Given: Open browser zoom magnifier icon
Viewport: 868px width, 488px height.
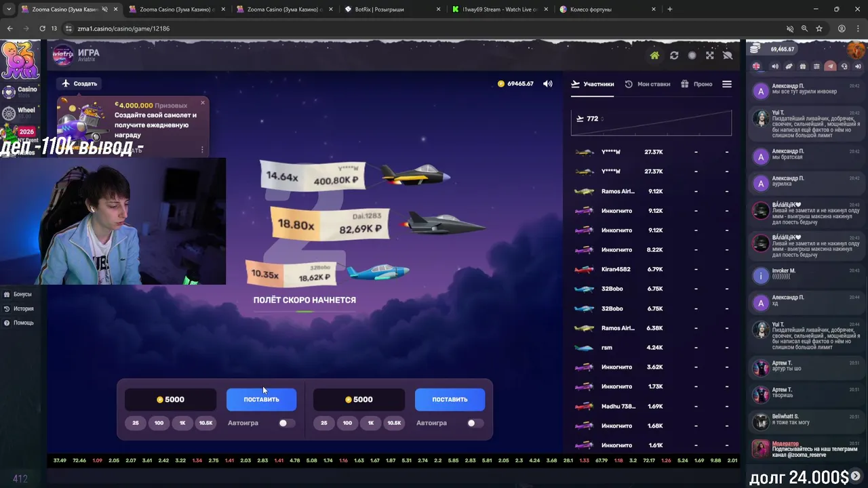Looking at the screenshot, I should [x=804, y=28].
